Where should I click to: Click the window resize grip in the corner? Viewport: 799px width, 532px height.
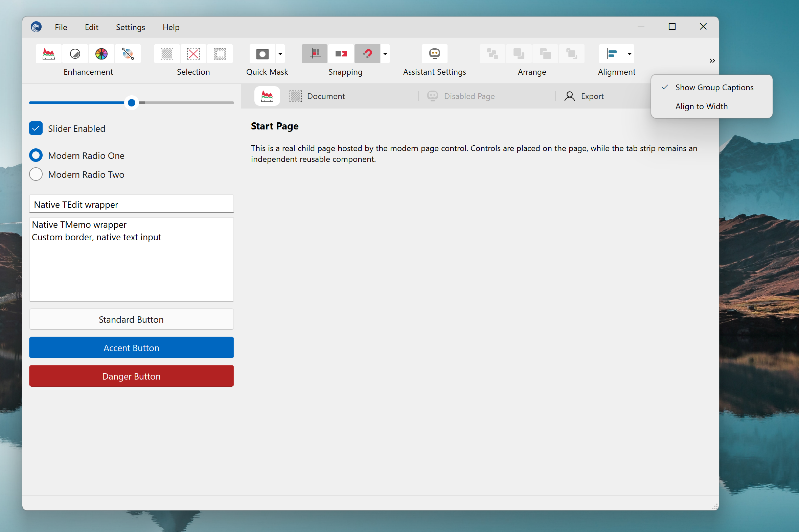pyautogui.click(x=714, y=506)
